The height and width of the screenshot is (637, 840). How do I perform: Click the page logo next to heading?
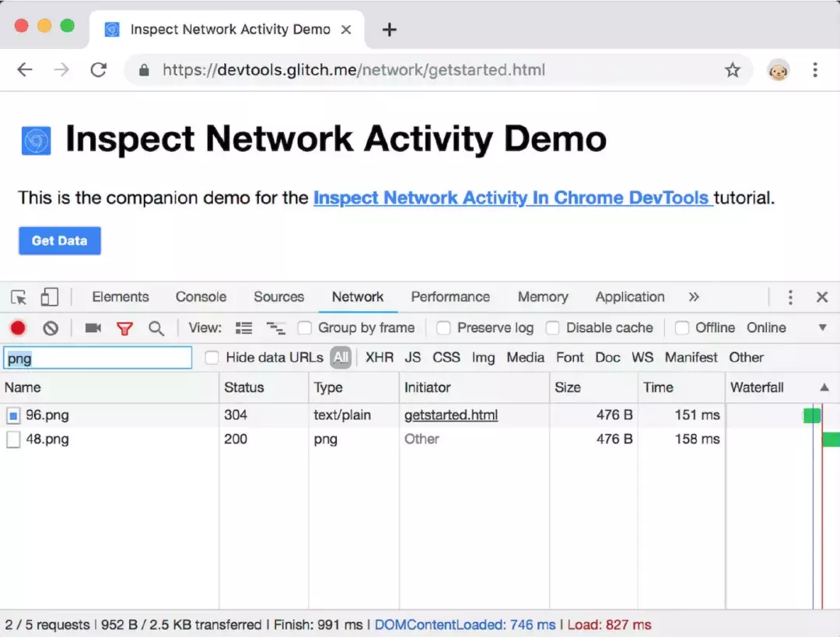click(x=36, y=140)
